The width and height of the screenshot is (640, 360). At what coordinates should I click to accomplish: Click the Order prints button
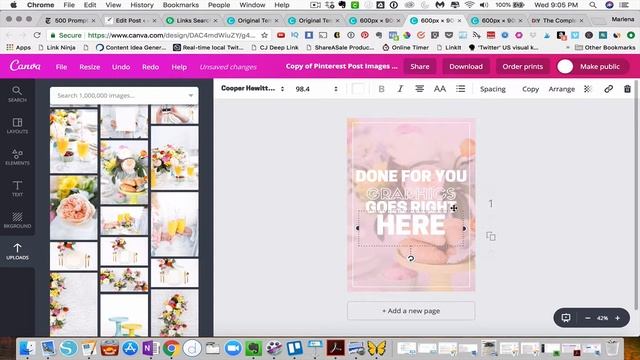tap(522, 66)
